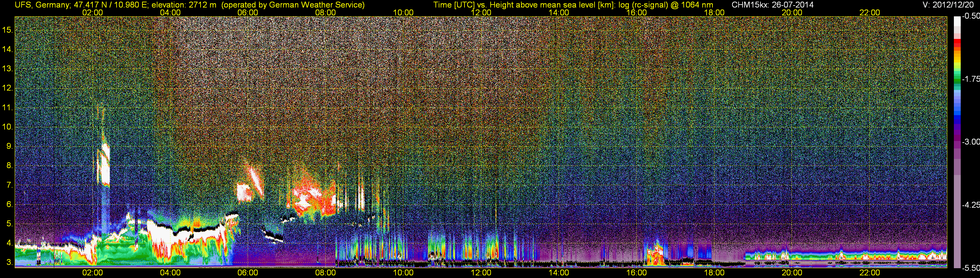Viewport: 980px width, 278px height.
Task: Click the 20:00 label on the top time axis
Action: tap(792, 12)
